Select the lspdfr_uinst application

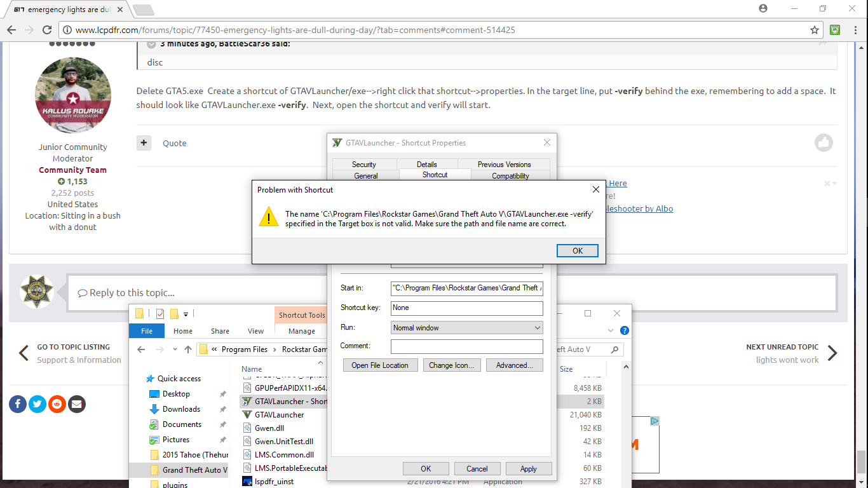(x=274, y=482)
